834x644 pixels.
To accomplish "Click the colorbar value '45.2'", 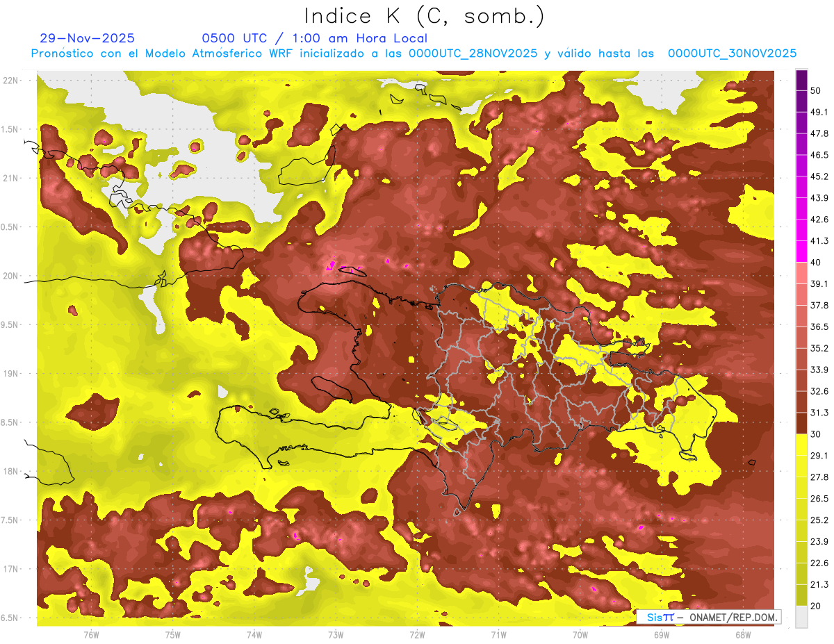I will (x=819, y=176).
